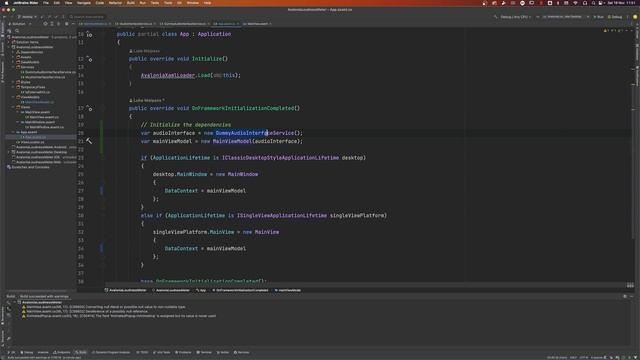Image resolution: width=640 pixels, height=360 pixels.
Task: Select DummyAudioInterfaceService.cs in solution tree
Action: click(x=48, y=72)
